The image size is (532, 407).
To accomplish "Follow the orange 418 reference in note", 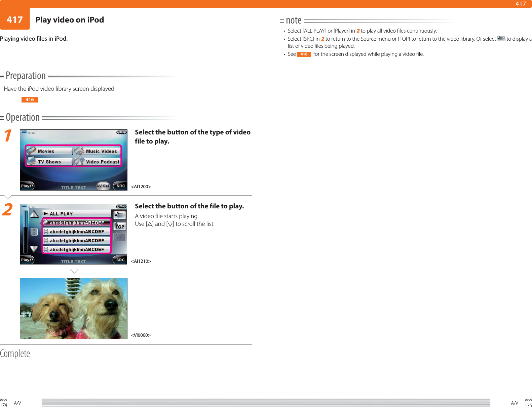I will pos(304,54).
